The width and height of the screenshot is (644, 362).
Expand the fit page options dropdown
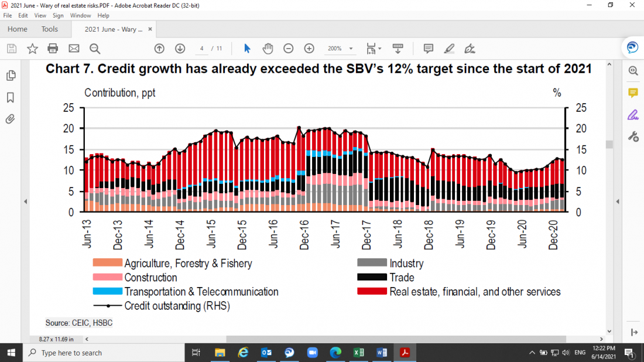[379, 49]
